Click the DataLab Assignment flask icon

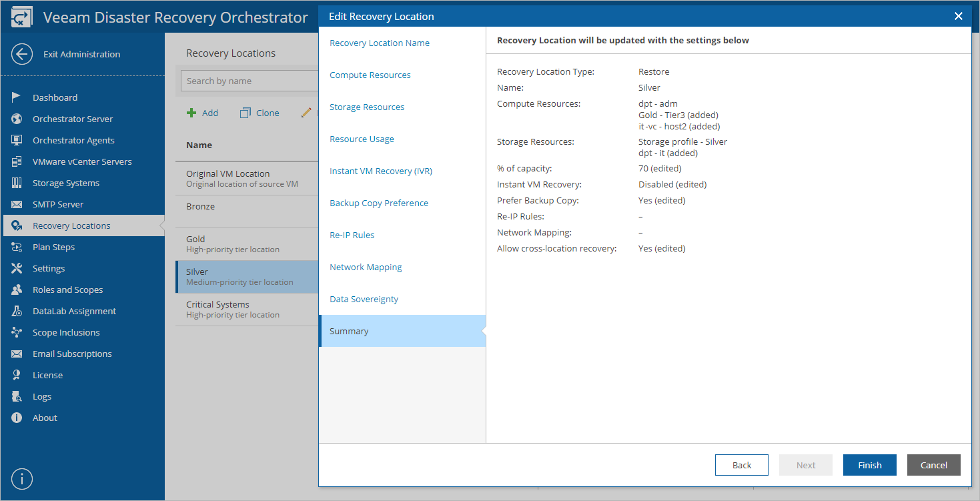(17, 311)
